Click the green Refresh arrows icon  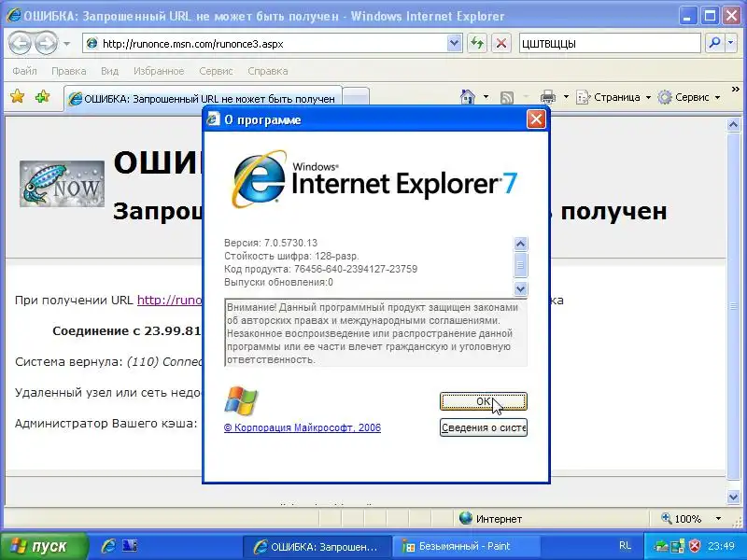pyautogui.click(x=477, y=44)
